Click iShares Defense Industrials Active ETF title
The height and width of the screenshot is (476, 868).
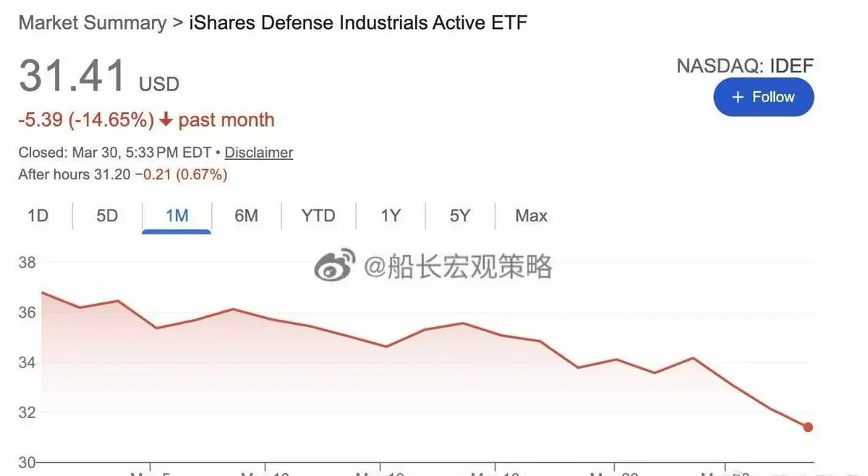[x=358, y=22]
